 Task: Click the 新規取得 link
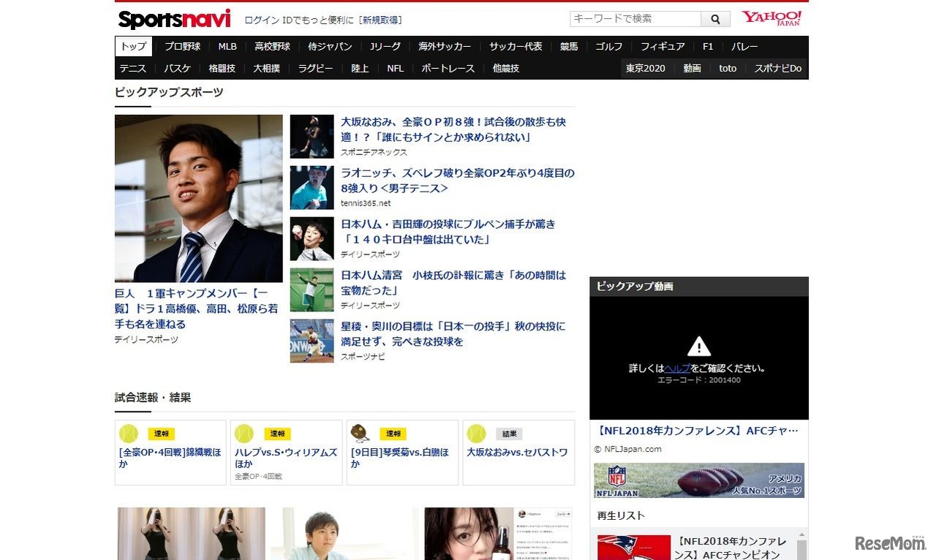click(382, 20)
